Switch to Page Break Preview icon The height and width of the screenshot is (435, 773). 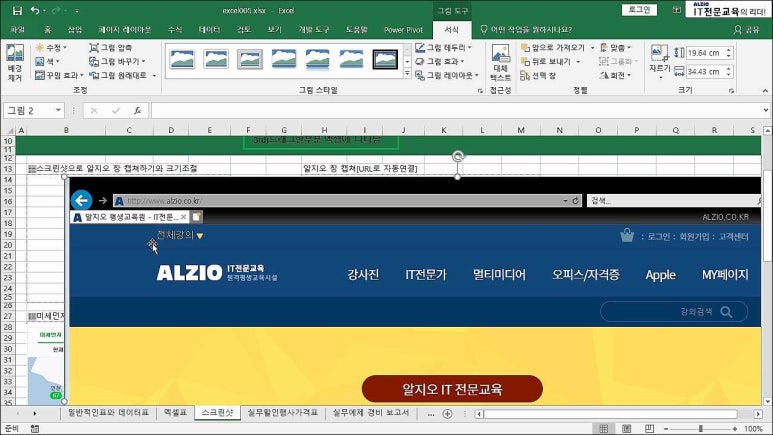[650, 428]
